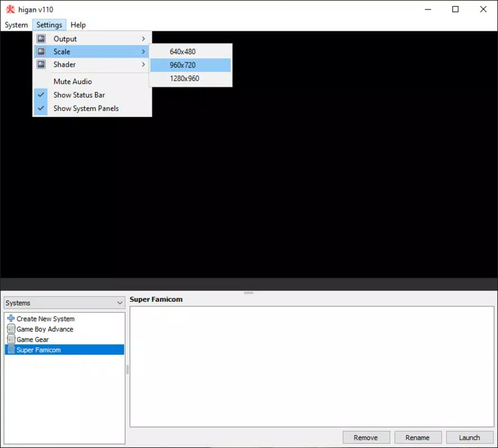Select Super Famicom in systems list
Viewport: 498px width, 448px height.
point(64,350)
